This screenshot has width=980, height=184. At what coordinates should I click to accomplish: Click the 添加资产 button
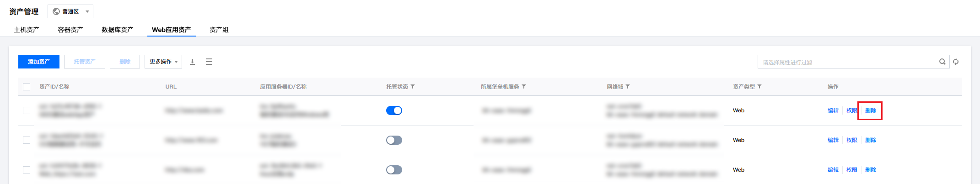tap(39, 62)
